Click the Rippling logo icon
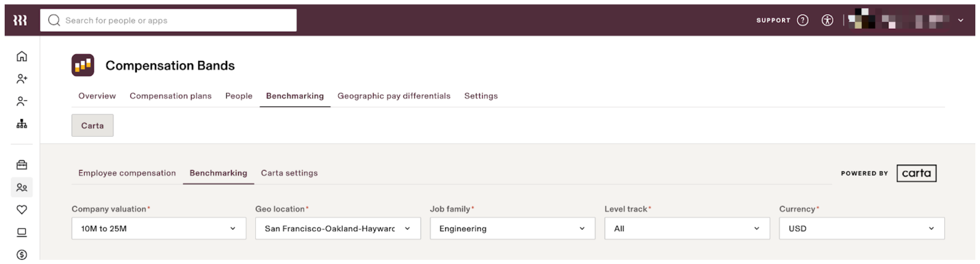The height and width of the screenshot is (264, 980). (x=20, y=20)
